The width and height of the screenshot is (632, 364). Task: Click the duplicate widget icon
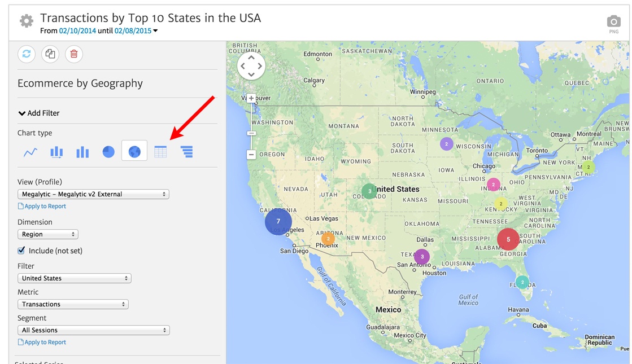click(x=50, y=54)
